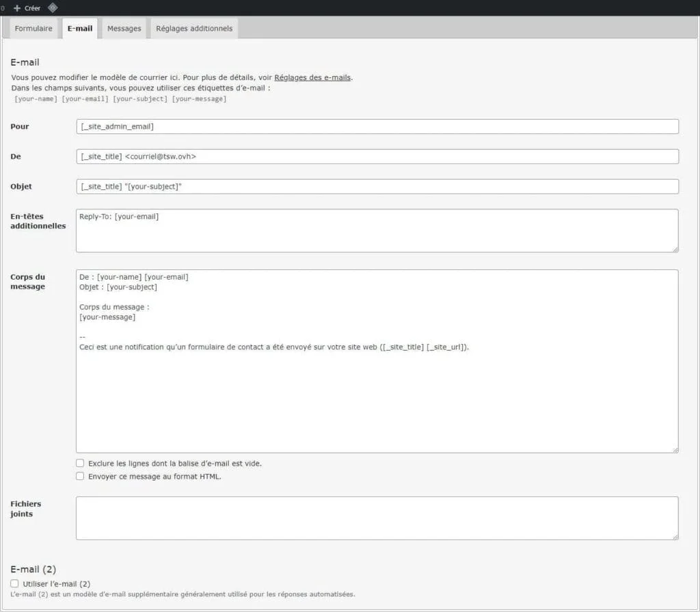
Task: Enable Exclure les lignes dont la balise vide
Action: (x=80, y=463)
